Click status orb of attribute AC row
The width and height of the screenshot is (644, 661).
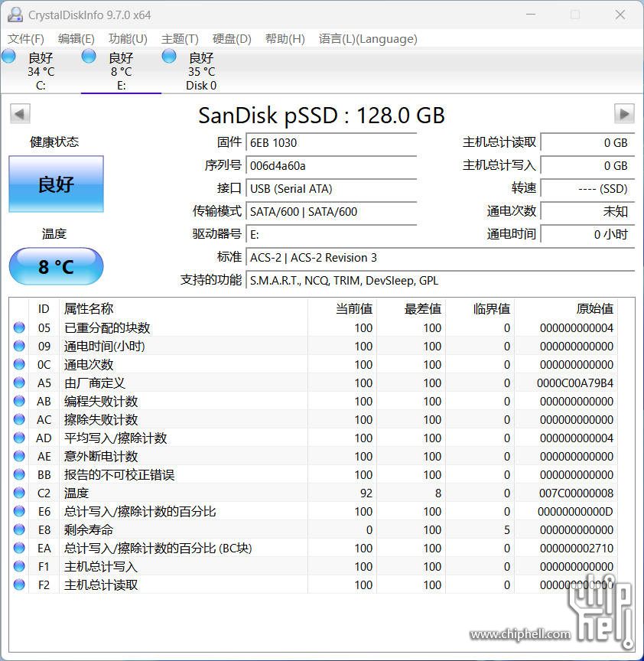(x=19, y=419)
